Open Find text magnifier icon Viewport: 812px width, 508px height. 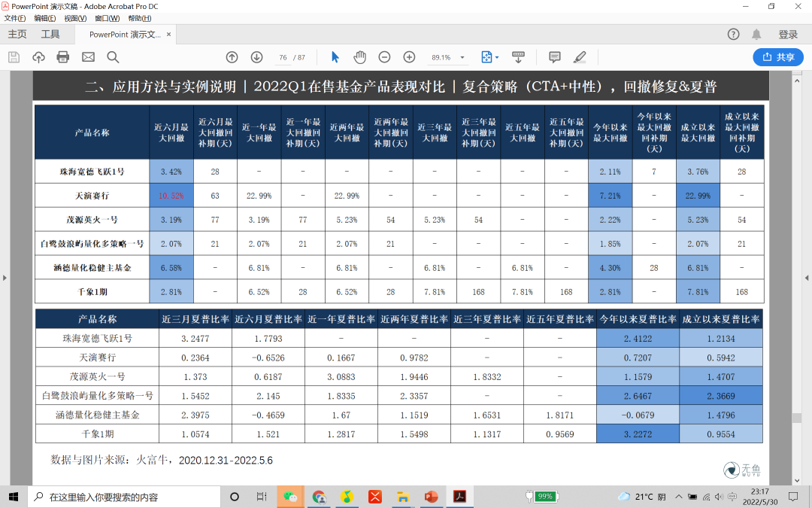point(113,57)
